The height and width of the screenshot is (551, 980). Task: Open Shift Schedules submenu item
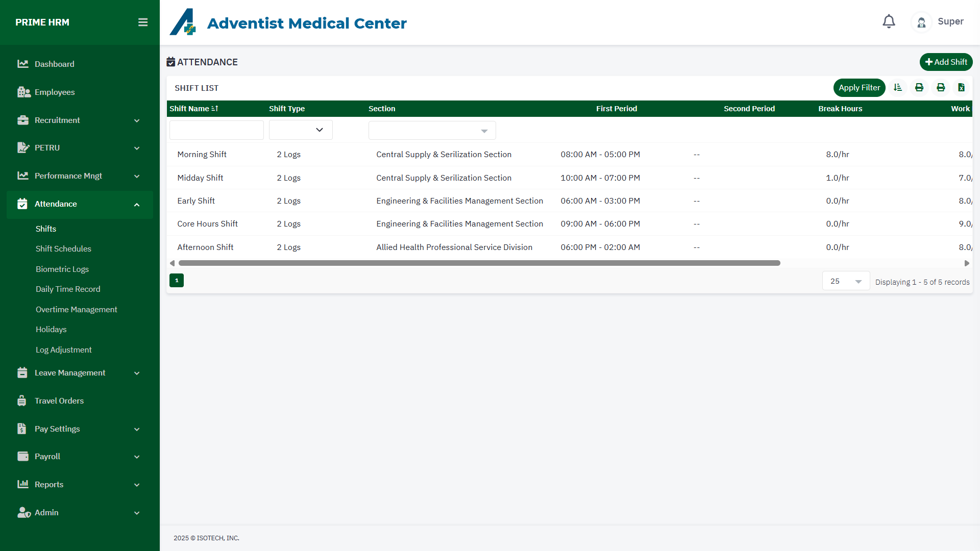(x=63, y=248)
